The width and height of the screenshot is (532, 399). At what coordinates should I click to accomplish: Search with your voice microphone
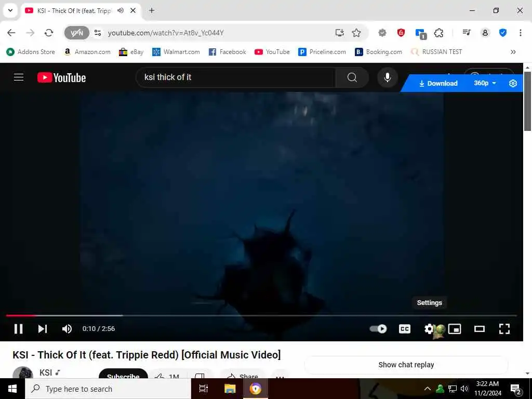point(387,77)
